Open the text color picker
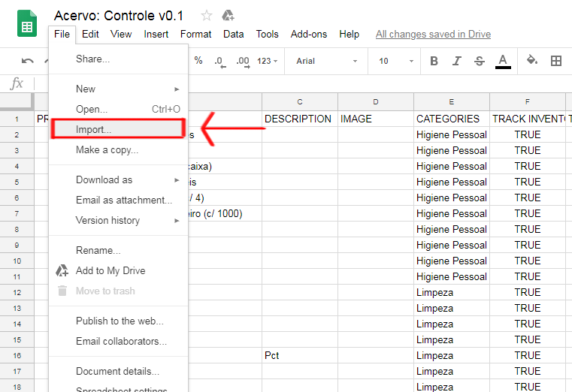Screen dimensions: 572x392 click(x=503, y=61)
